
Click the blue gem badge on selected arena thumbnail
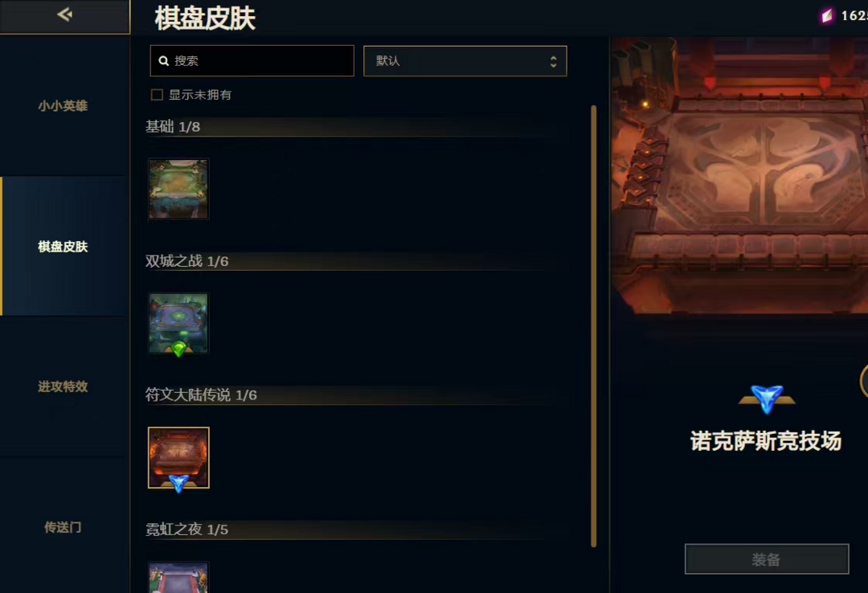pos(178,483)
